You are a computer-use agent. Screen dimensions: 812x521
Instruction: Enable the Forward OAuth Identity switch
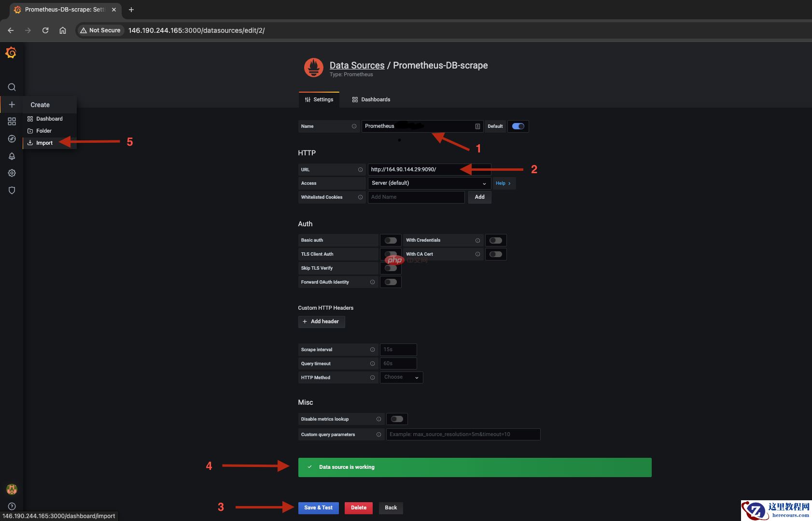pos(391,282)
